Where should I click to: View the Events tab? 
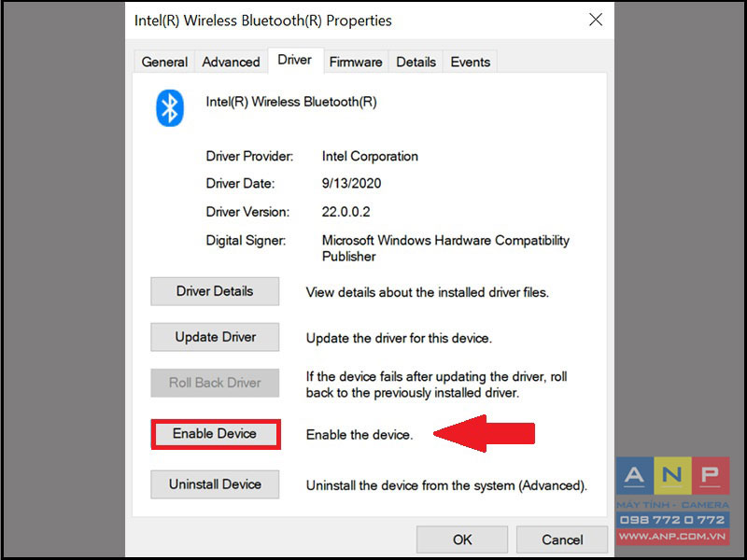point(471,62)
